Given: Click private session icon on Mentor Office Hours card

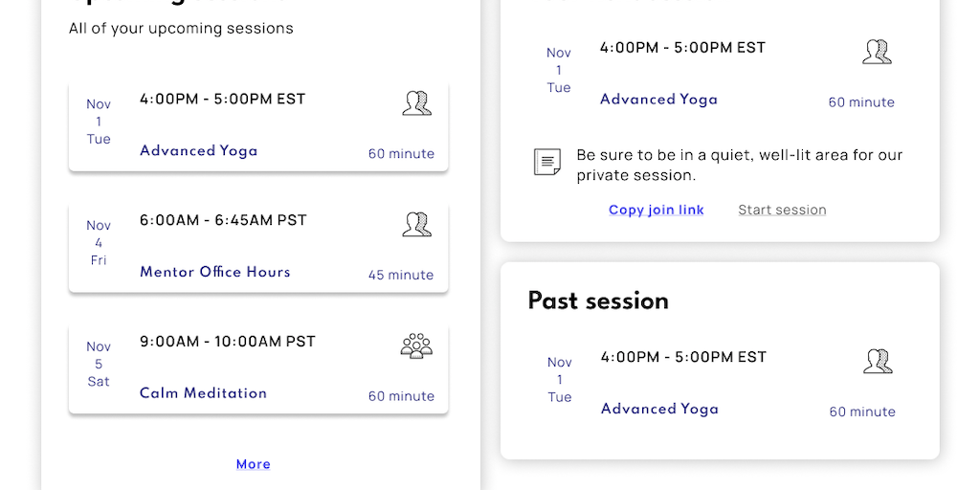Looking at the screenshot, I should coord(416,225).
